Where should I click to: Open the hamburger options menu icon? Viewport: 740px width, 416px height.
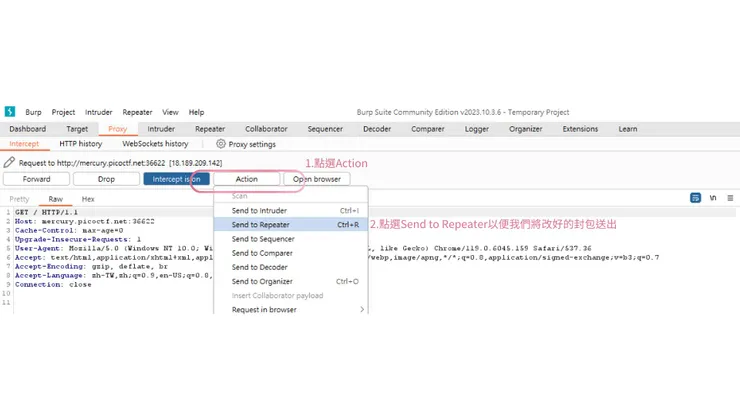tap(730, 198)
